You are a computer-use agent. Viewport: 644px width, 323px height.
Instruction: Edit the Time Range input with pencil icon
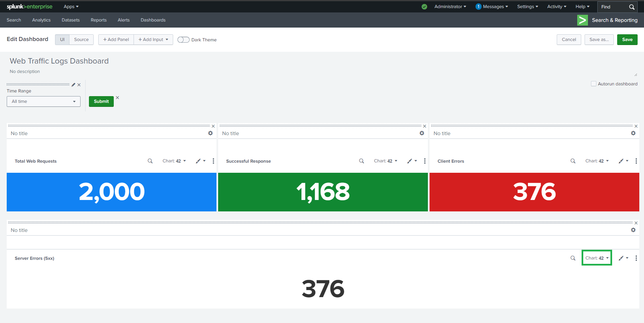73,85
